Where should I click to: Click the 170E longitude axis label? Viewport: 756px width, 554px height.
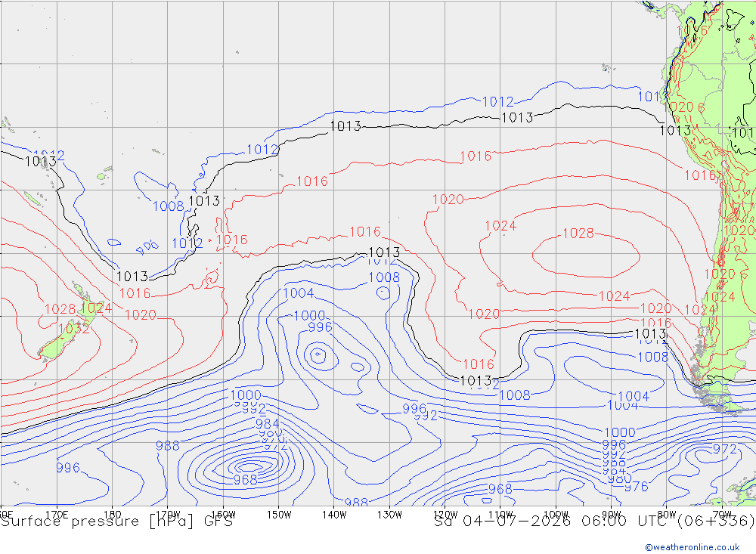point(57,514)
